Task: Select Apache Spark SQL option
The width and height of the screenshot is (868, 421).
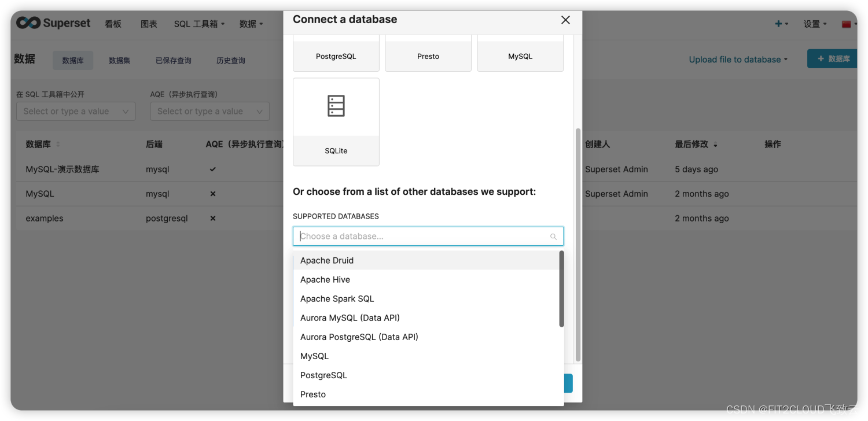Action: (426, 298)
